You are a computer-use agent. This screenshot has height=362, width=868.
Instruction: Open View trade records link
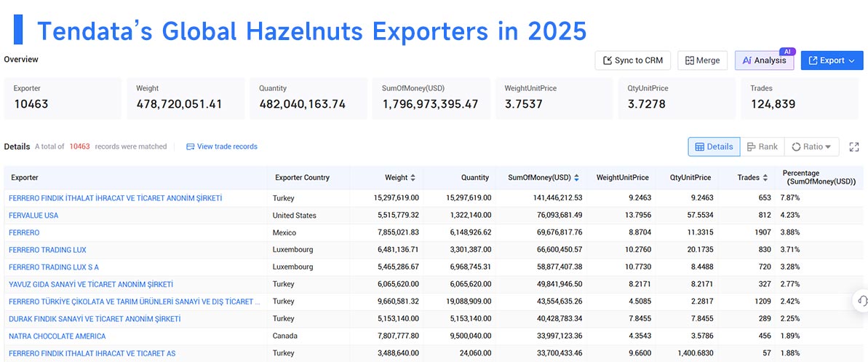(x=227, y=147)
